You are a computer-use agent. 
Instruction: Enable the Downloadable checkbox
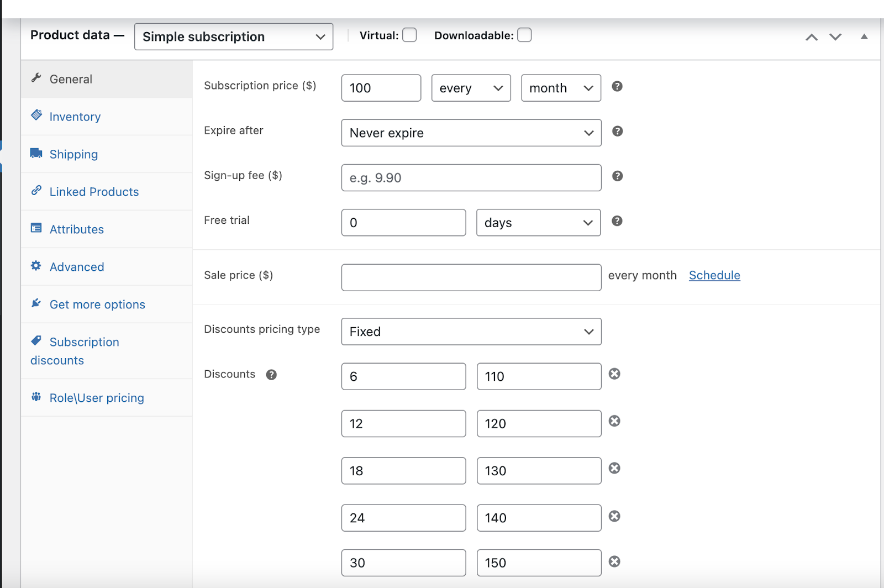524,35
